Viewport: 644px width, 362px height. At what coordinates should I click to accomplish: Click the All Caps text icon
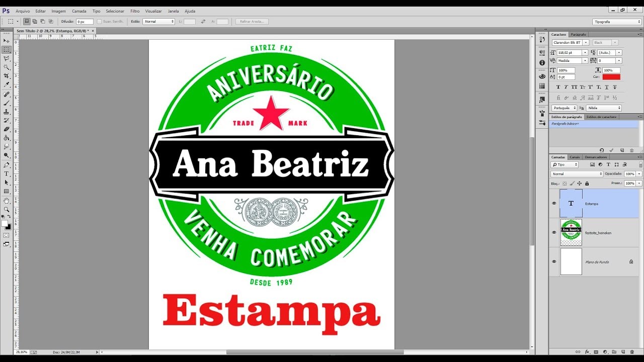(x=574, y=87)
